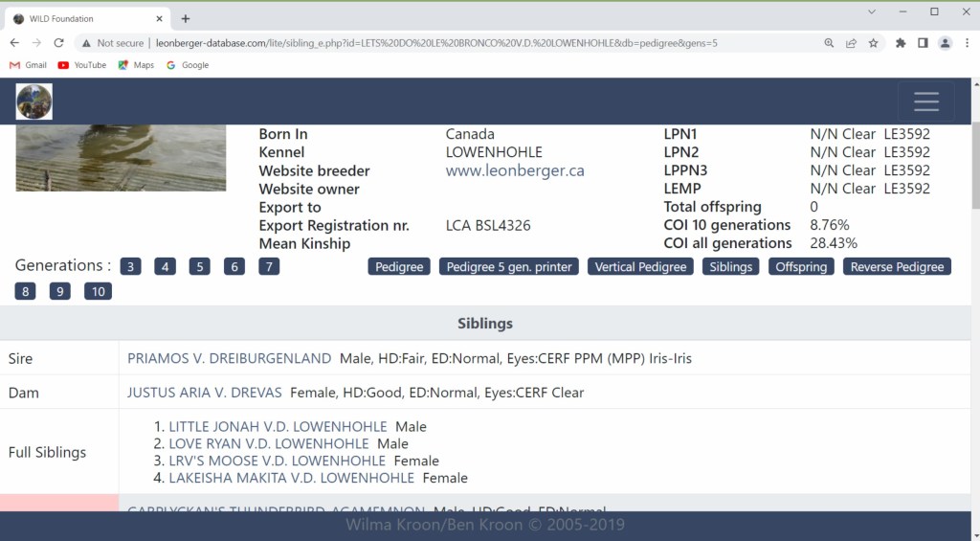Open sibling LRV'S MOOSE V.D. LOWENHOHLE

pyautogui.click(x=277, y=461)
